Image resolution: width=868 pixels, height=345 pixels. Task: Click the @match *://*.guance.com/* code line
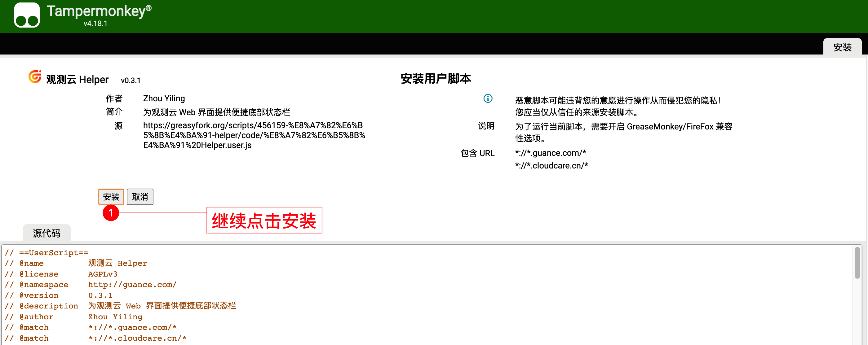pos(91,327)
